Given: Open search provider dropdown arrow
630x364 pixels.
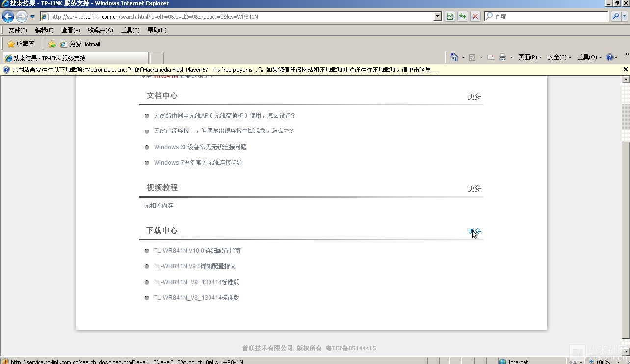Looking at the screenshot, I should coord(625,16).
